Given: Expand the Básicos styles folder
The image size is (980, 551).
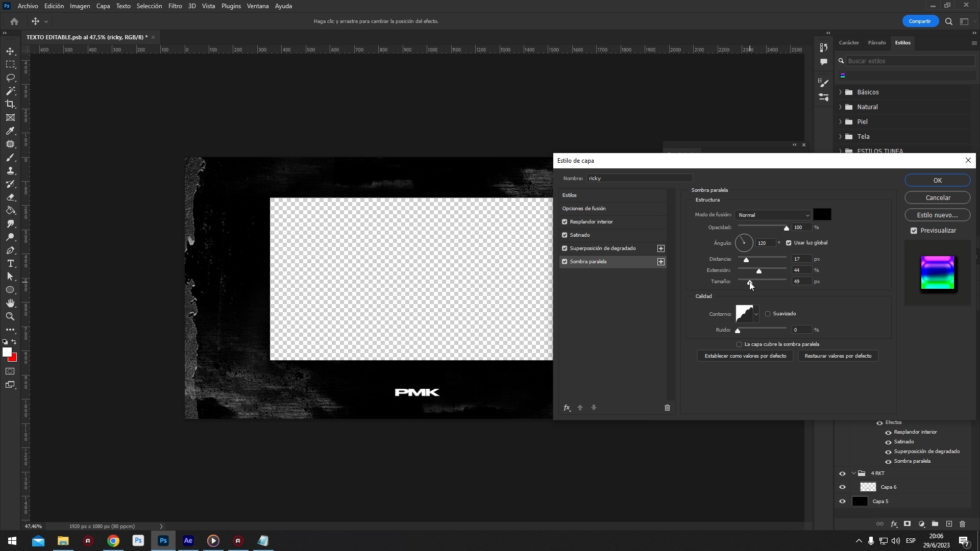Looking at the screenshot, I should point(841,92).
